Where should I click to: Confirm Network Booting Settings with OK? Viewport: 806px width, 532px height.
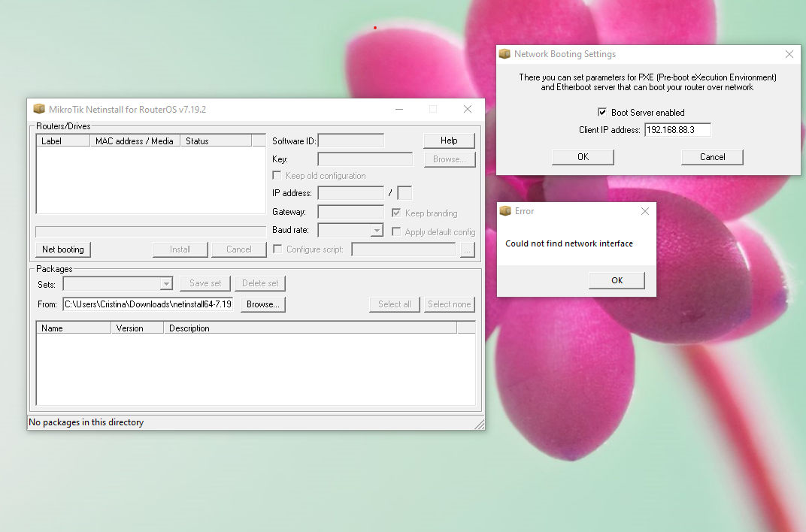click(x=583, y=157)
